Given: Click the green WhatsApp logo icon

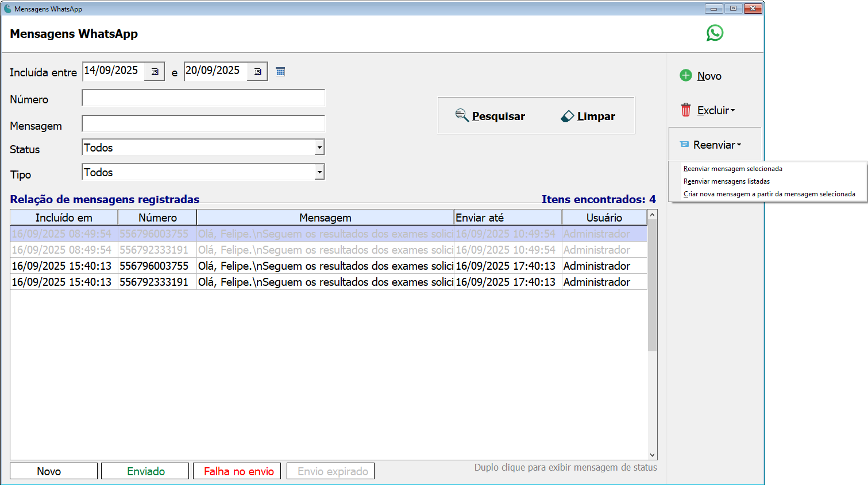Looking at the screenshot, I should 715,33.
